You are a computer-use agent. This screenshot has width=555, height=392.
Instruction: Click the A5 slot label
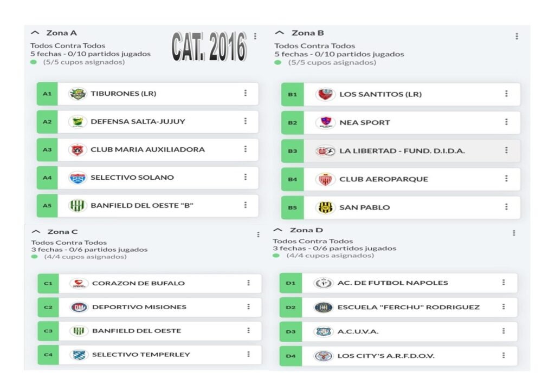point(47,206)
